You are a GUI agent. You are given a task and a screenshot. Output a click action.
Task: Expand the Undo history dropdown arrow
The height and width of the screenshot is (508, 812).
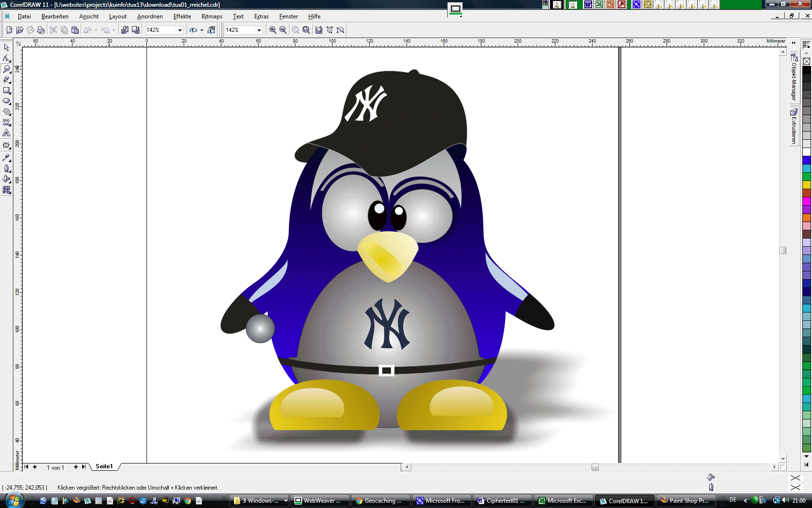96,30
